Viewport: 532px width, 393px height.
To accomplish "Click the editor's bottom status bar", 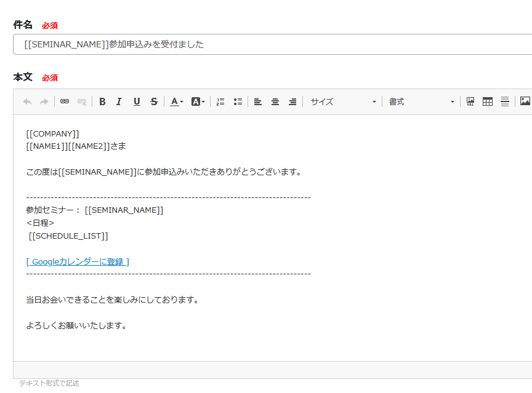I will coord(272,370).
